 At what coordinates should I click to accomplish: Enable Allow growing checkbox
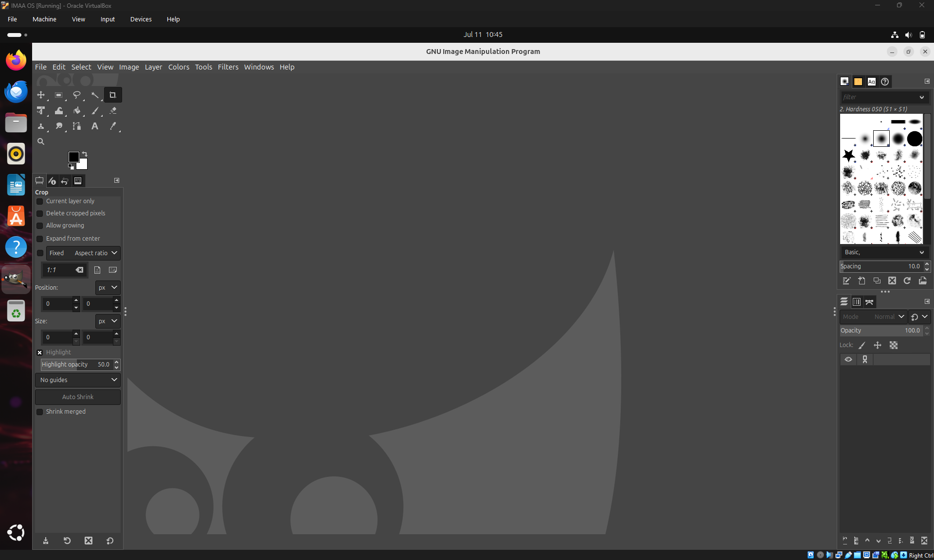[40, 226]
